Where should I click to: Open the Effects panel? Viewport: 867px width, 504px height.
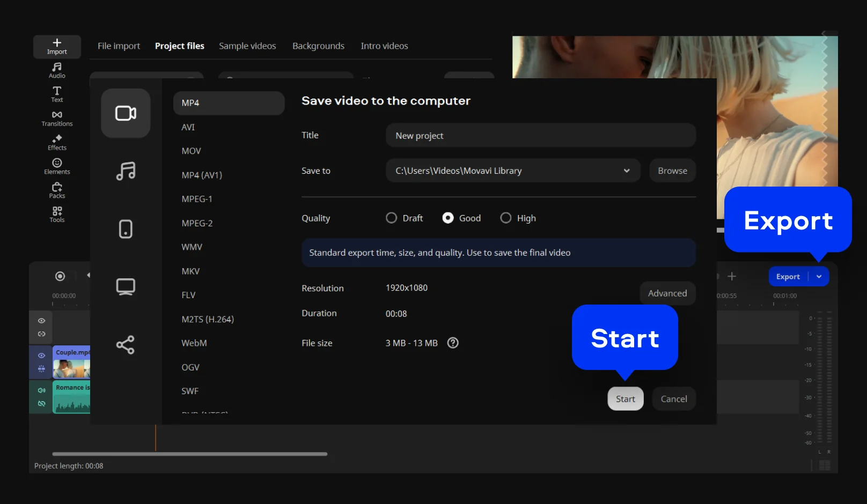(57, 143)
